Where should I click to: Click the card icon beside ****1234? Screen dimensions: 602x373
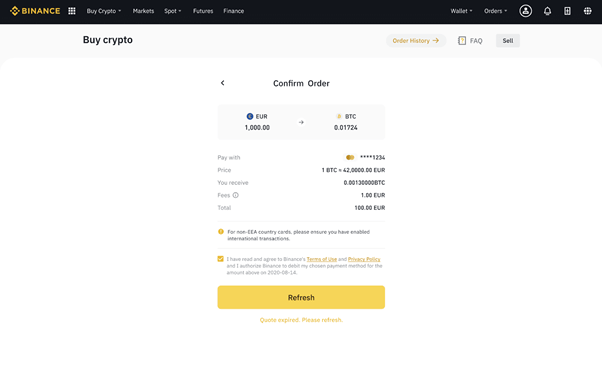[x=350, y=157]
